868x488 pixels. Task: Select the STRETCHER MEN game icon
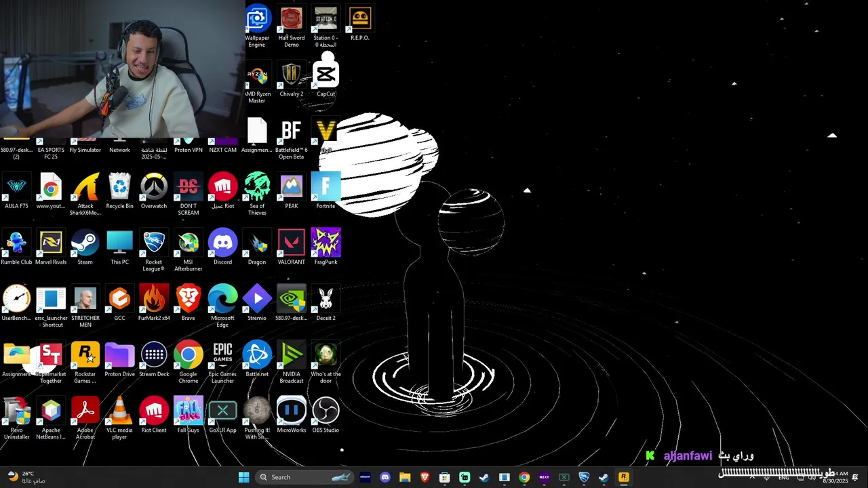coord(85,307)
